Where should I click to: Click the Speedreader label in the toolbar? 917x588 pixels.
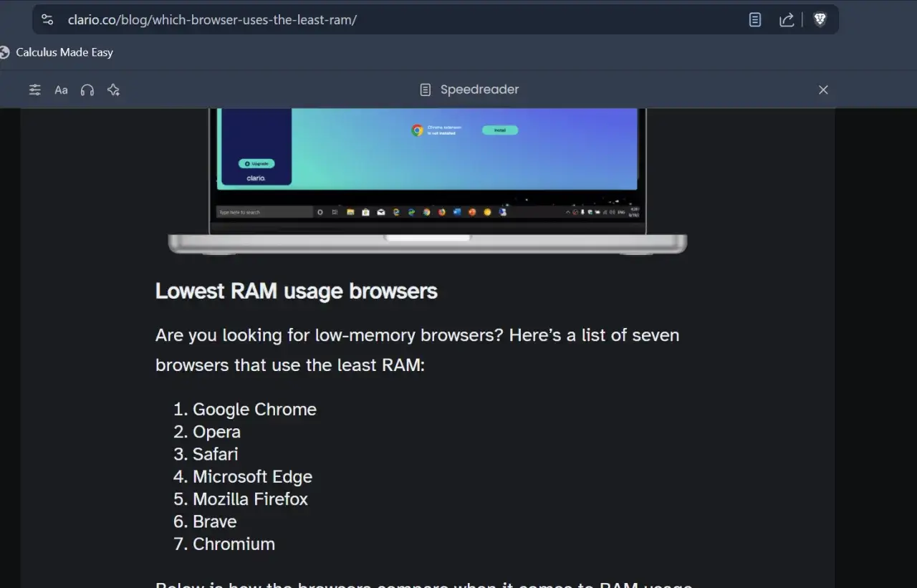[x=479, y=90]
